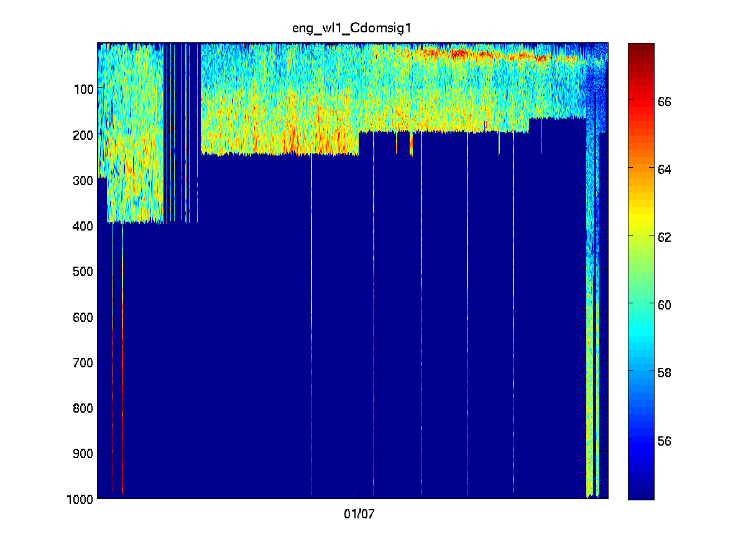The height and width of the screenshot is (560, 746).
Task: Click the 01/07 x-axis date label
Action: 359,513
